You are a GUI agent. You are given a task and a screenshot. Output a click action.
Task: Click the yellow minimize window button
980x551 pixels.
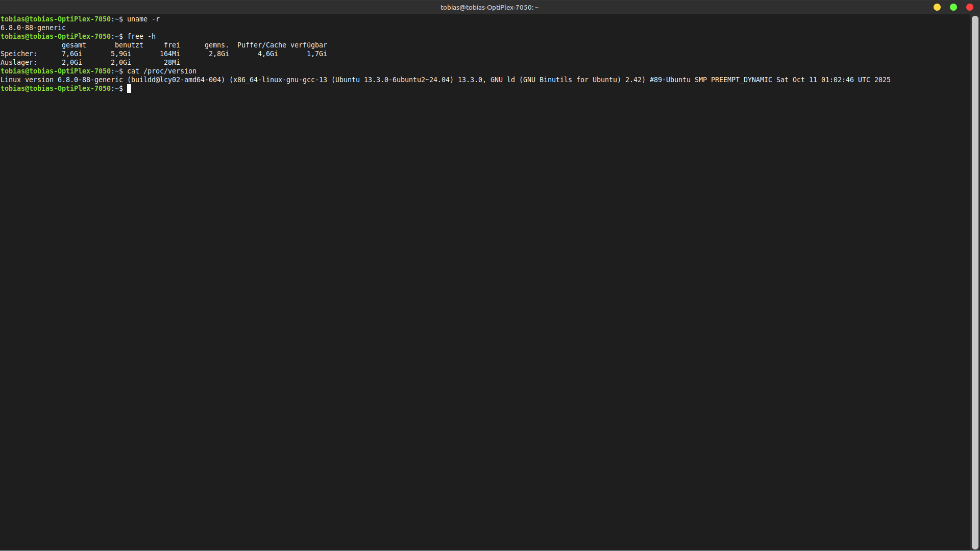pos(937,7)
